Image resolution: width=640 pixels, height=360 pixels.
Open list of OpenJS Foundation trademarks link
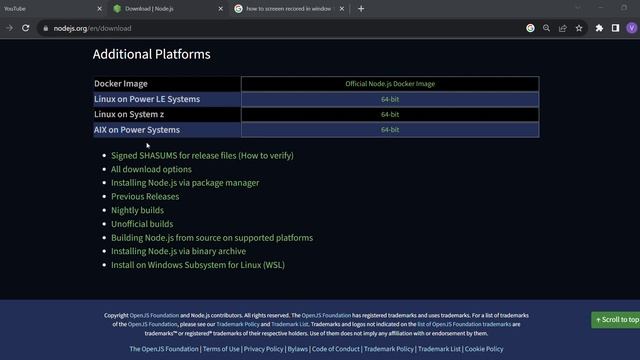tap(464, 324)
